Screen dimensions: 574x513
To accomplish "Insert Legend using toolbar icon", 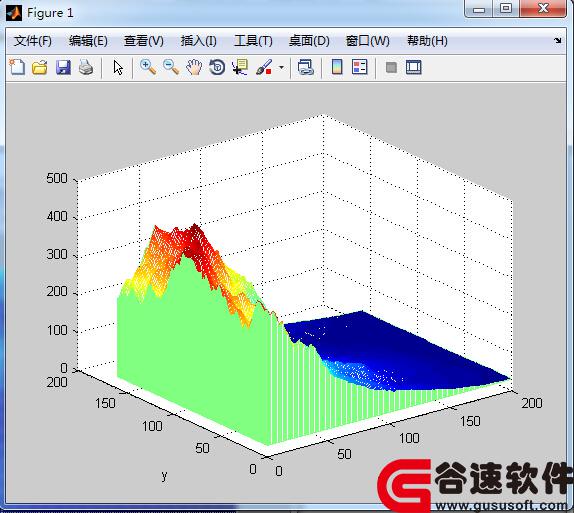I will click(x=359, y=67).
